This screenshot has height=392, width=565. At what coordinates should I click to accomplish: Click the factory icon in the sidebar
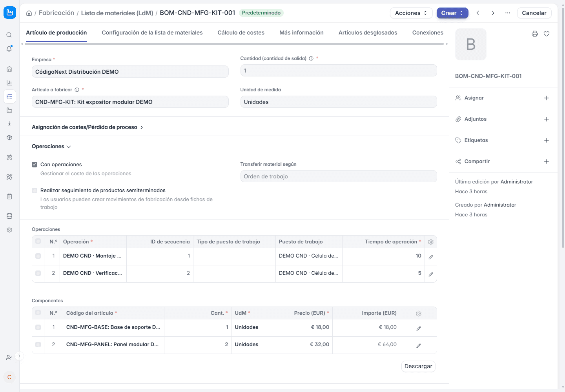click(9, 110)
